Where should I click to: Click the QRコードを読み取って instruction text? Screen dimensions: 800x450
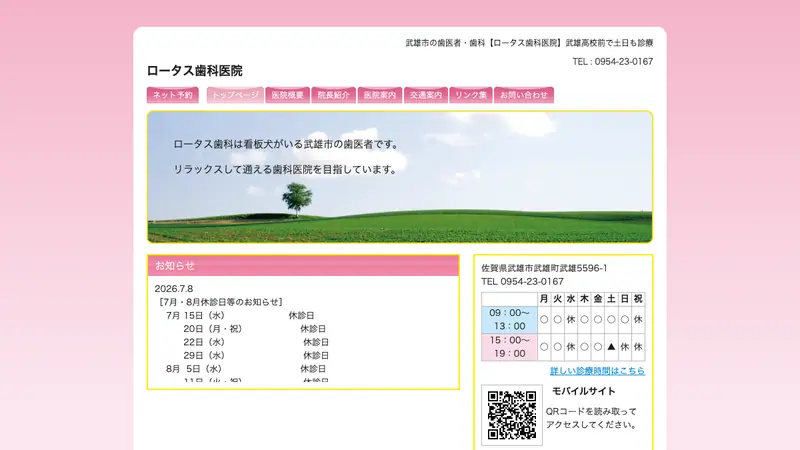point(591,411)
